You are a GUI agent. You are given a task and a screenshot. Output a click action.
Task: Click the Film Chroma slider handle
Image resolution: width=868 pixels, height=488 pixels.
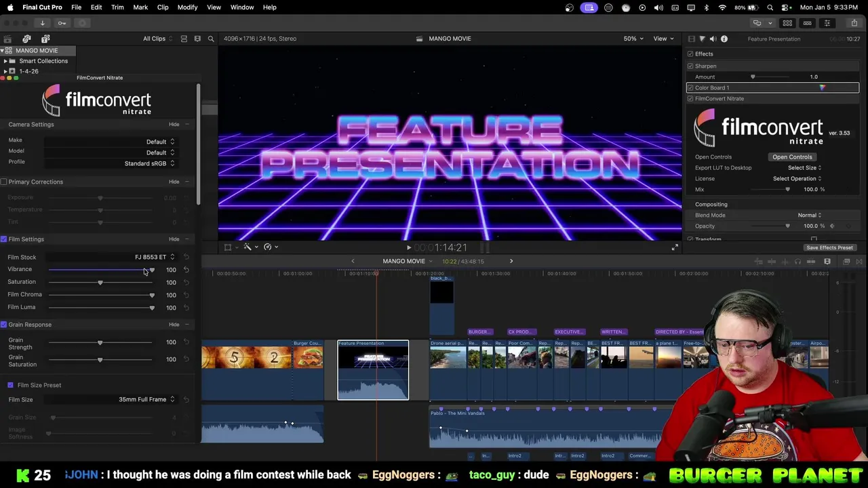click(152, 295)
